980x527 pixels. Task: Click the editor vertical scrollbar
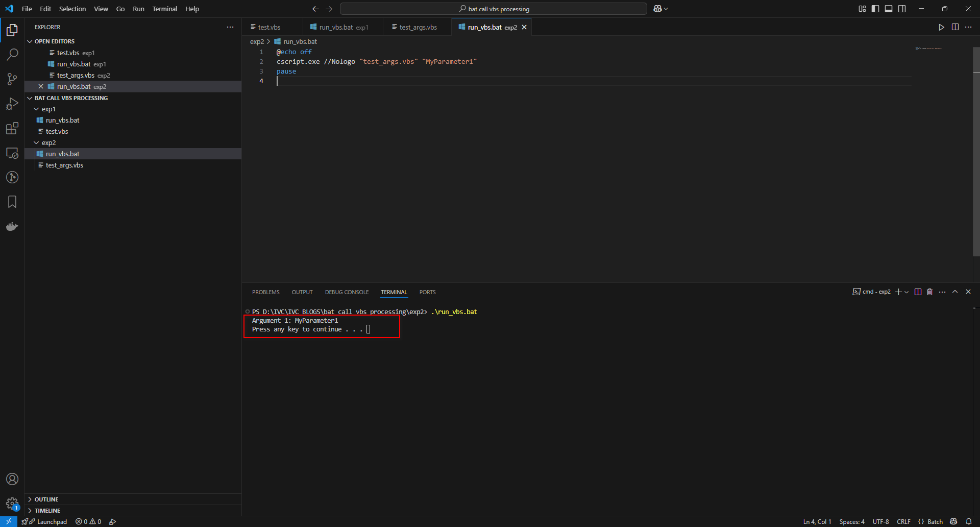coord(976,153)
